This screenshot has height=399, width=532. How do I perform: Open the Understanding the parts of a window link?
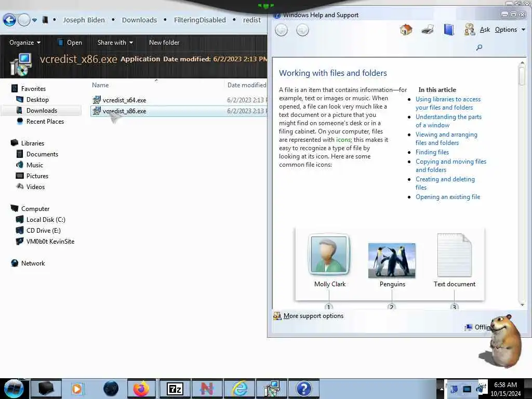tap(448, 121)
